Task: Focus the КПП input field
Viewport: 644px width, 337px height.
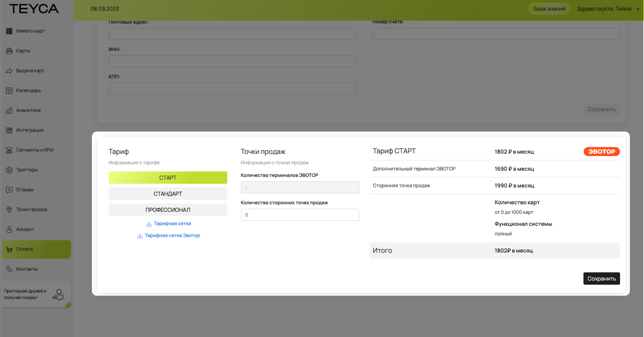Action: coord(232,89)
